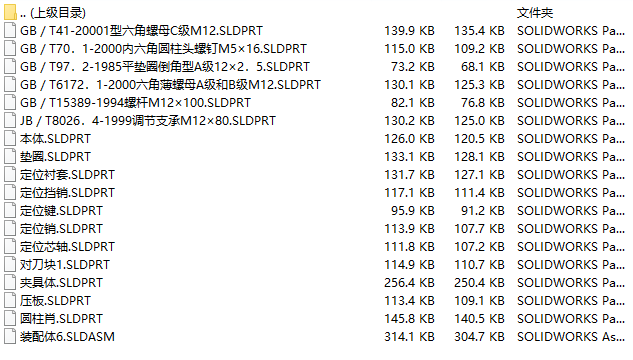The width and height of the screenshot is (633, 360).
Task: Choose the 平垫圈倒角型A级12×2.5.SLDPRT entry
Action: click(x=165, y=67)
